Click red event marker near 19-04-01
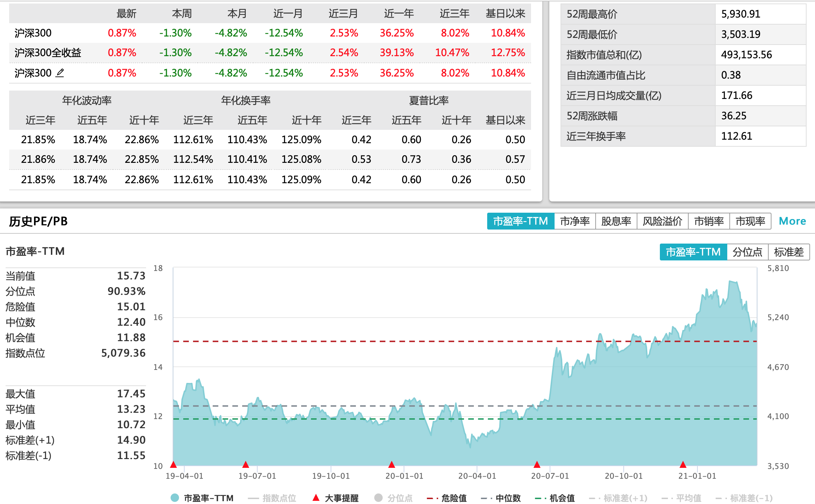815x504 pixels. (x=173, y=465)
